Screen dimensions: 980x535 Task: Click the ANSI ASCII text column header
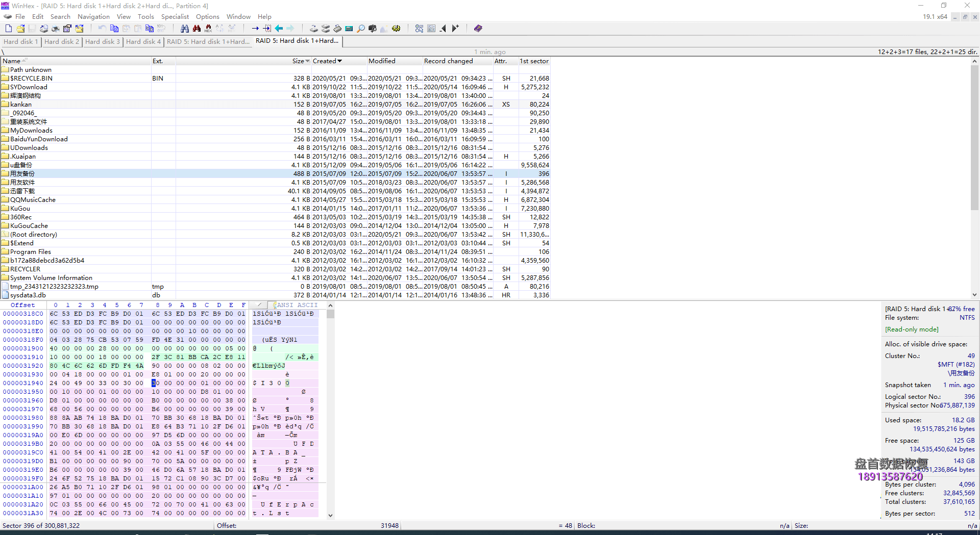click(x=297, y=305)
